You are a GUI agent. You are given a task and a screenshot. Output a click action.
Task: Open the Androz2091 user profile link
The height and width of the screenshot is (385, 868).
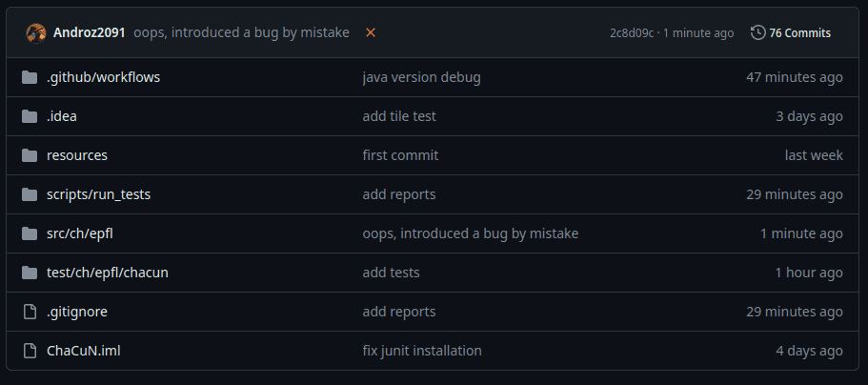[90, 32]
